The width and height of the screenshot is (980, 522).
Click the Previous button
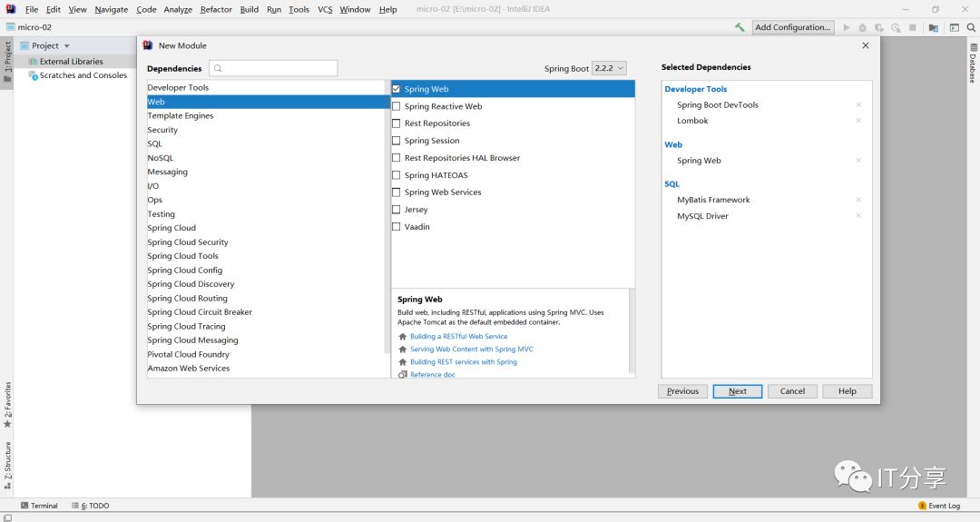click(x=682, y=391)
